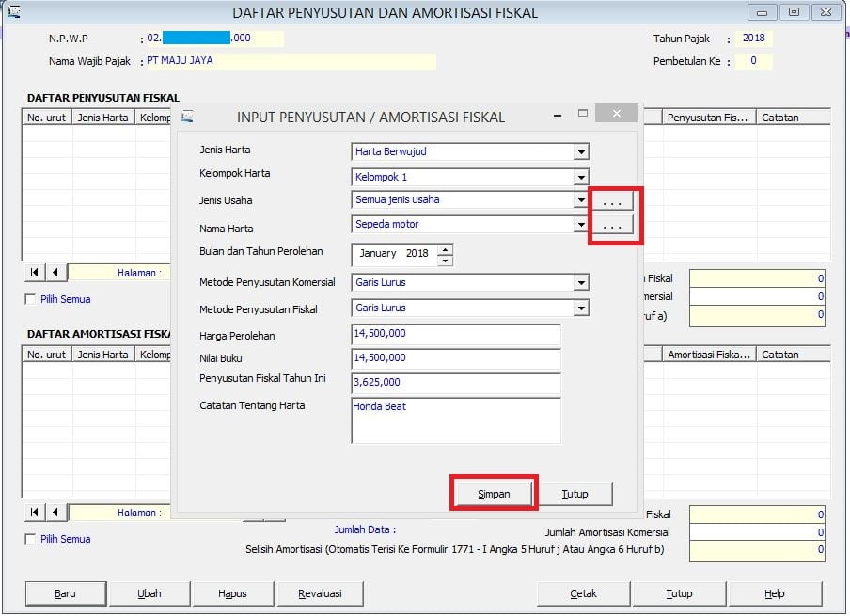Image resolution: width=850 pixels, height=616 pixels.
Task: Click Tutup button in the input dialog
Action: 575,494
